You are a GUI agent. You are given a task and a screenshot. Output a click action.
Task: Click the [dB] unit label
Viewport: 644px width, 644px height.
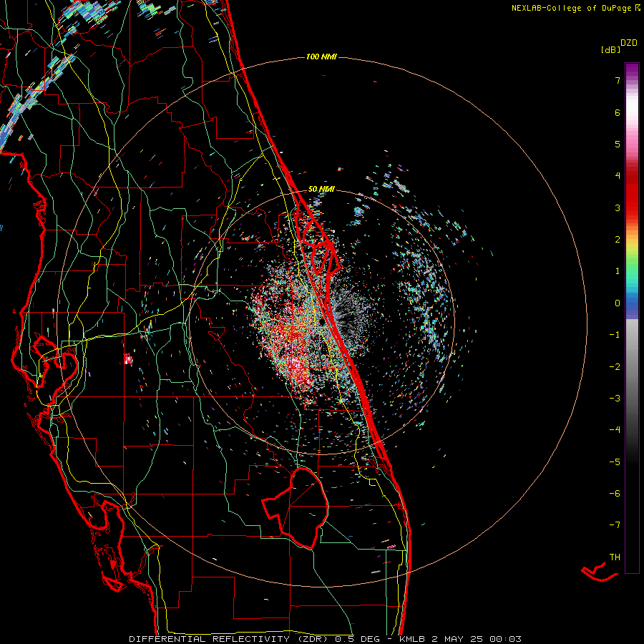611,49
